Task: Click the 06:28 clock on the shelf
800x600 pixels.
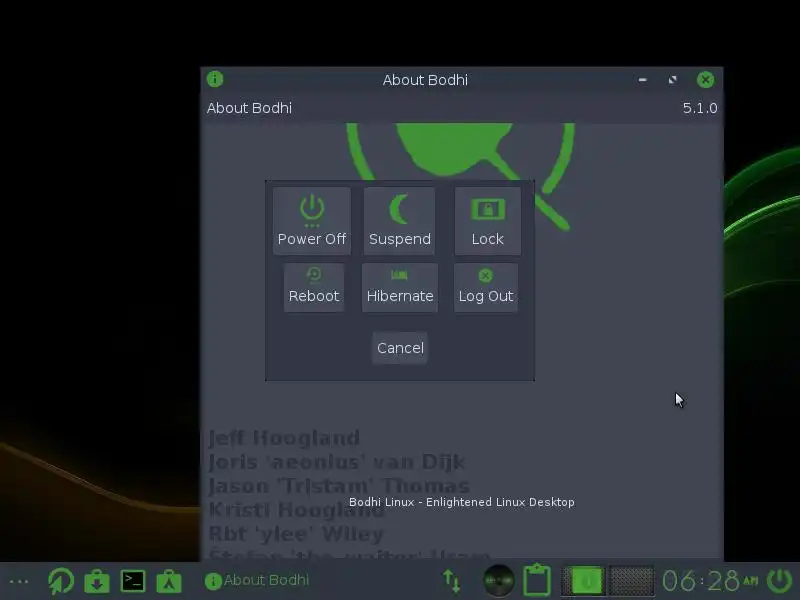Action: [710, 581]
